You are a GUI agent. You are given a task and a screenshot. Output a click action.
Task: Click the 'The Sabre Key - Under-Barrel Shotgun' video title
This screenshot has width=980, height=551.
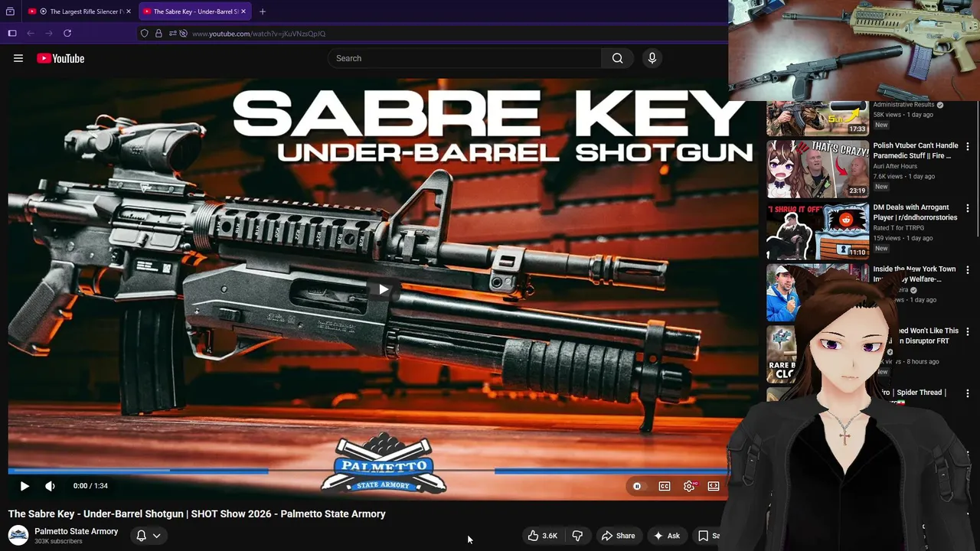[197, 514]
